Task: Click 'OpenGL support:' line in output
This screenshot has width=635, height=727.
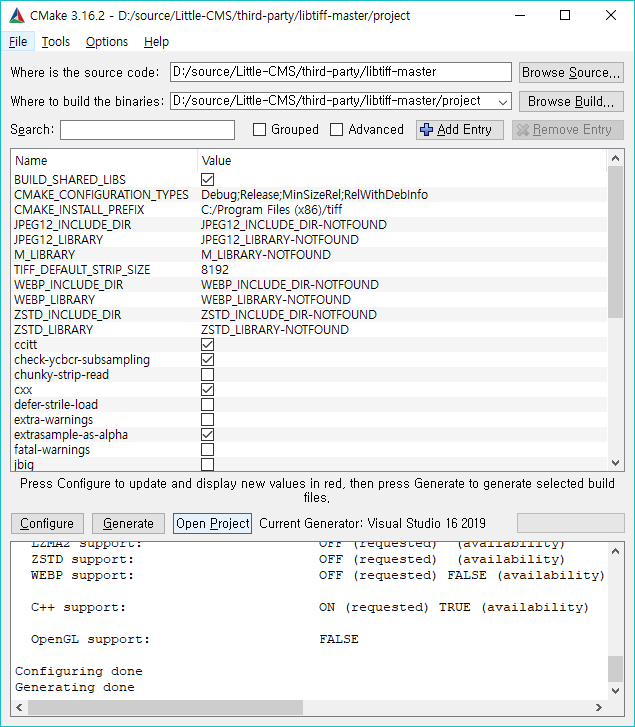Action: (x=91, y=639)
